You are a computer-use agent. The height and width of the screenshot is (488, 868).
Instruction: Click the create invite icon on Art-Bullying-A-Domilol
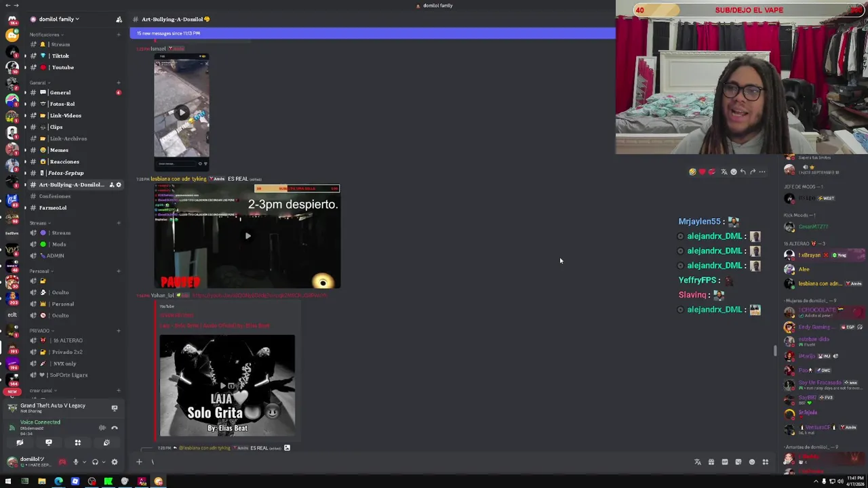click(x=112, y=184)
